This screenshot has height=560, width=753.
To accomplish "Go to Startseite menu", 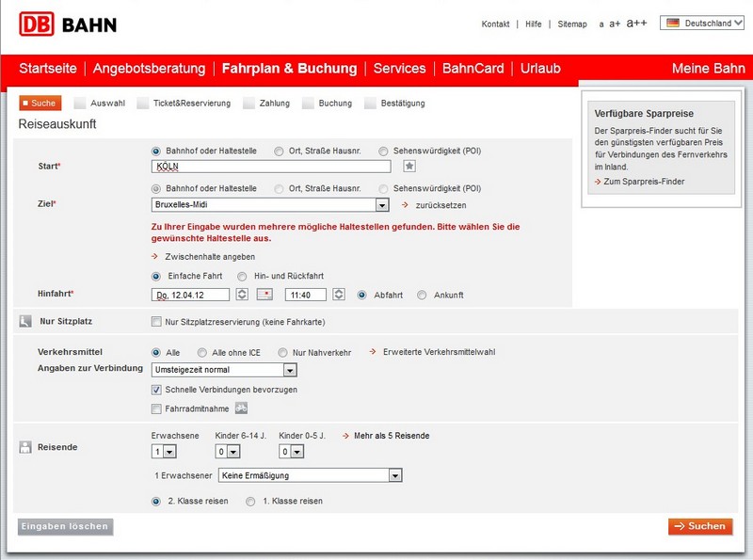I will (x=48, y=68).
